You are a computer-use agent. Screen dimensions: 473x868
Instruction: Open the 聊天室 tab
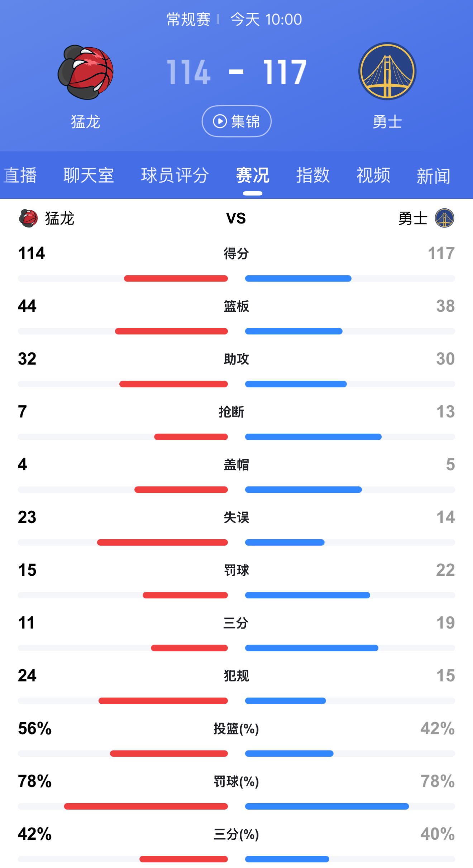pyautogui.click(x=88, y=175)
